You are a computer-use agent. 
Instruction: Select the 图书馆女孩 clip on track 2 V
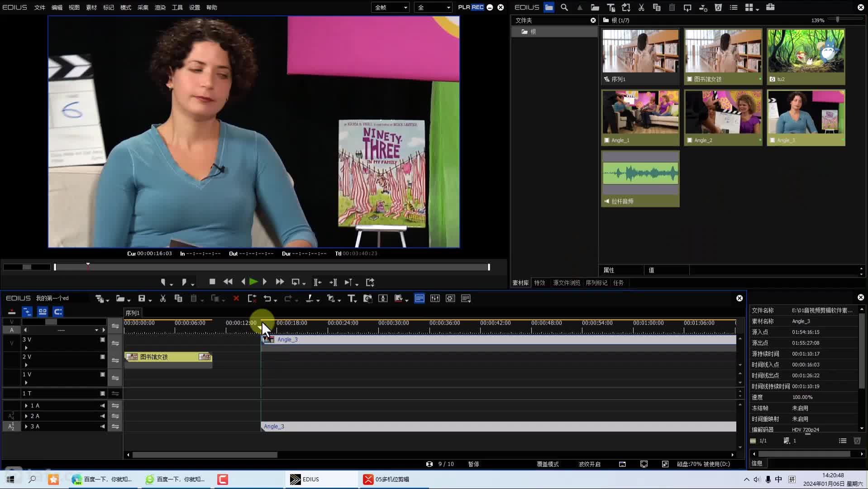point(168,357)
